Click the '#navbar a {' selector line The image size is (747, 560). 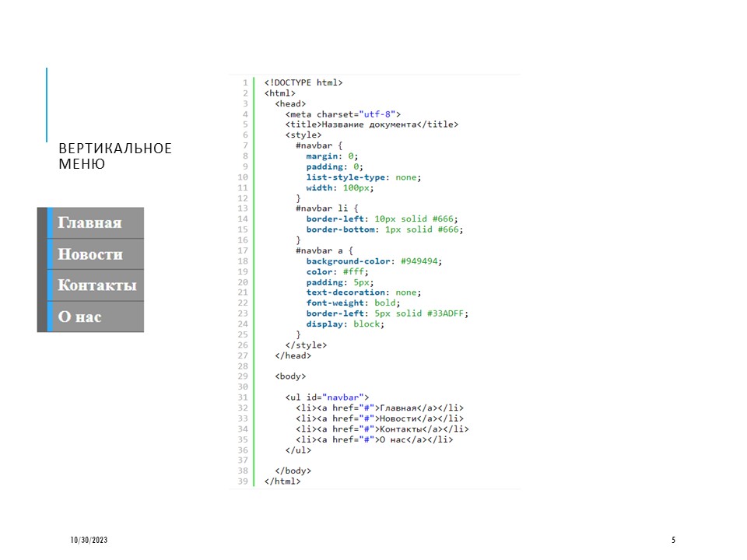pos(324,250)
